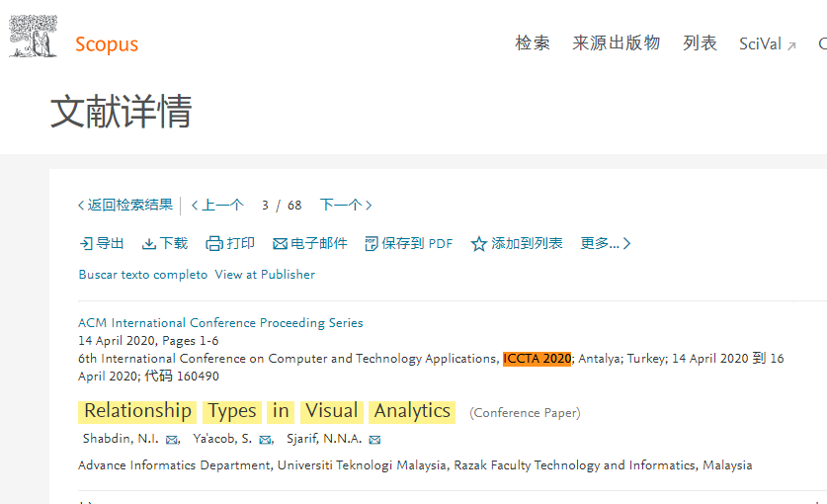827x504 pixels.
Task: Go to next document (下一个)
Action: (345, 206)
